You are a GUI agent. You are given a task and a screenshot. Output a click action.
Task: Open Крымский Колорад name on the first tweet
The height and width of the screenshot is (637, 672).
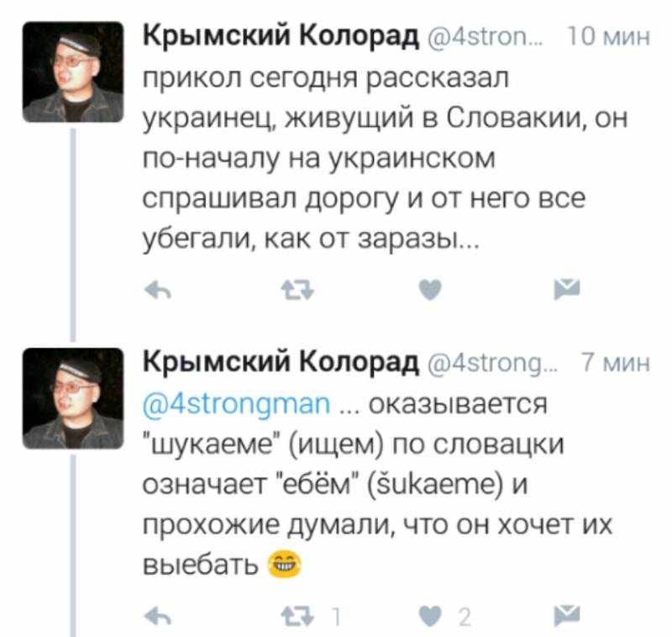coord(280,36)
